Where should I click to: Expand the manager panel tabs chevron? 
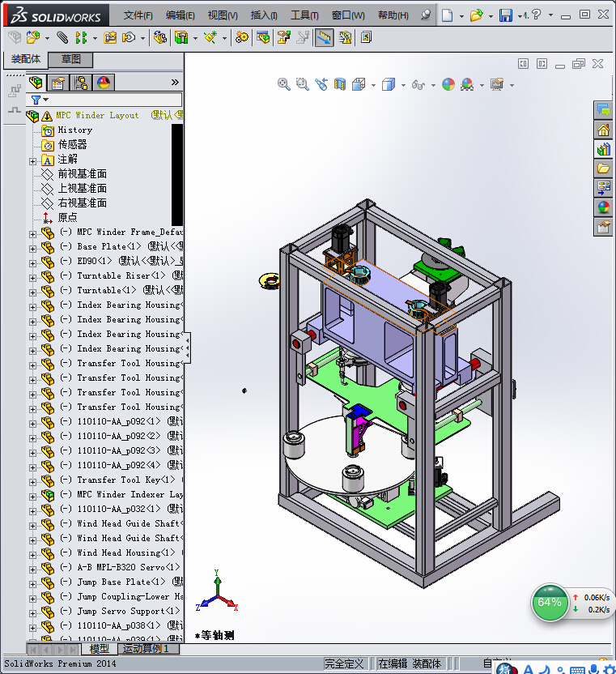[175, 82]
